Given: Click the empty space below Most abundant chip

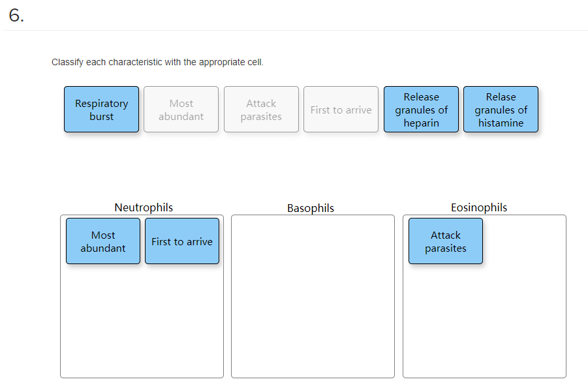Looking at the screenshot, I should 102,307.
